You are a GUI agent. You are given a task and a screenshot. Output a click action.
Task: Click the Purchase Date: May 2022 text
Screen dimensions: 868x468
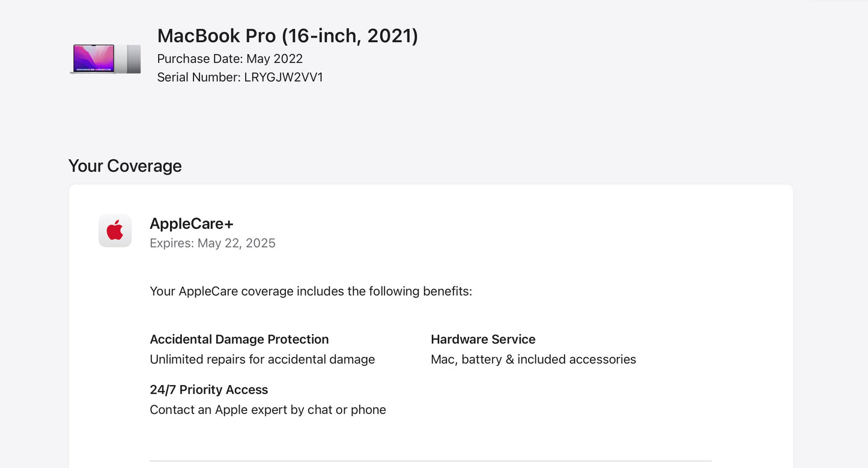(x=229, y=58)
